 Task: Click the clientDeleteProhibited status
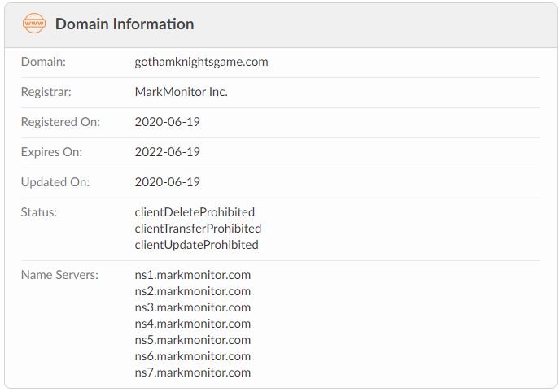(x=195, y=212)
